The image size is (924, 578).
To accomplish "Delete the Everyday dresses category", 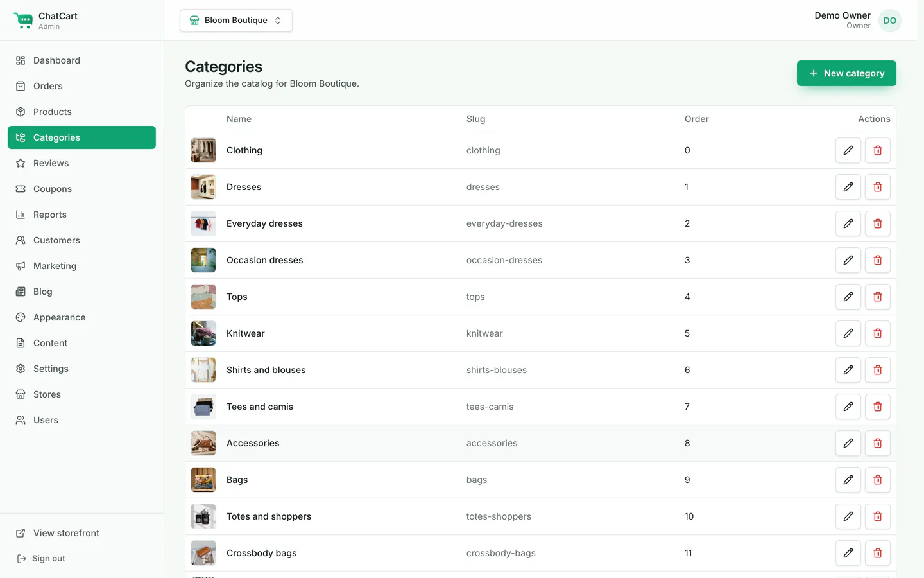I will [x=877, y=223].
